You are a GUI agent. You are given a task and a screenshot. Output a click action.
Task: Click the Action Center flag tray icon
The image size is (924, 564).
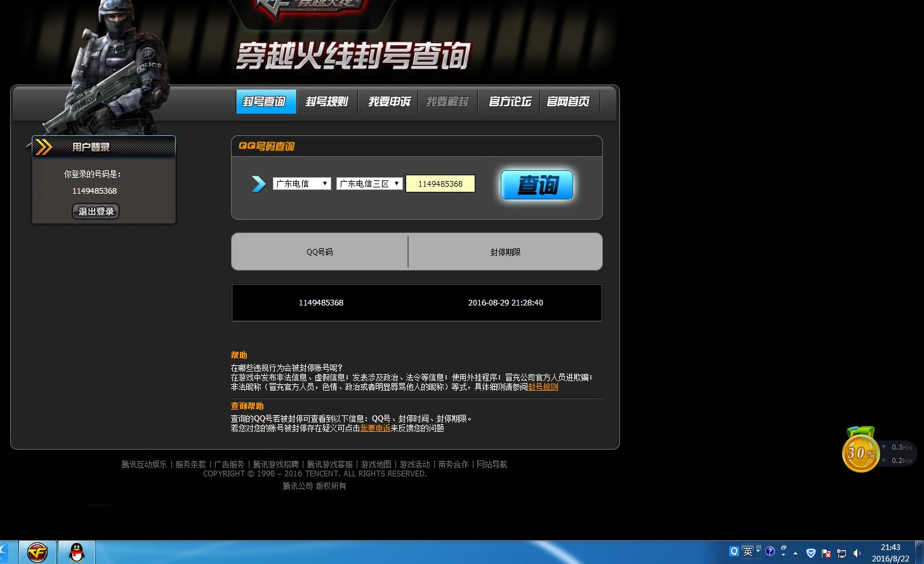click(x=826, y=553)
